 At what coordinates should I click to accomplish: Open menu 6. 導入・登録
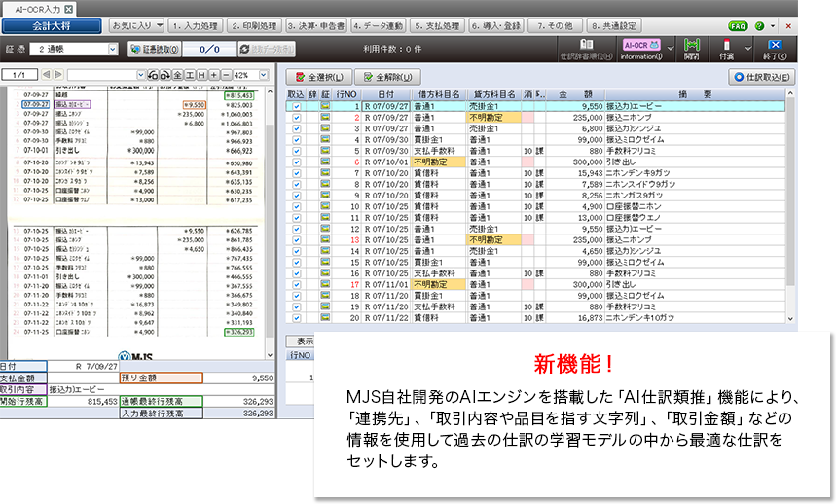coord(496,25)
